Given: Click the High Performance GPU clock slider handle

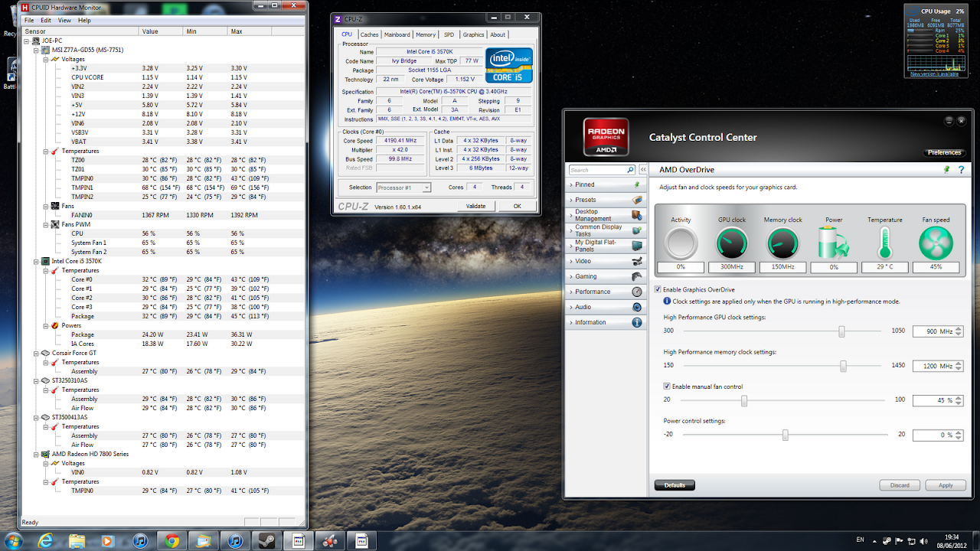Looking at the screenshot, I should pos(841,331).
